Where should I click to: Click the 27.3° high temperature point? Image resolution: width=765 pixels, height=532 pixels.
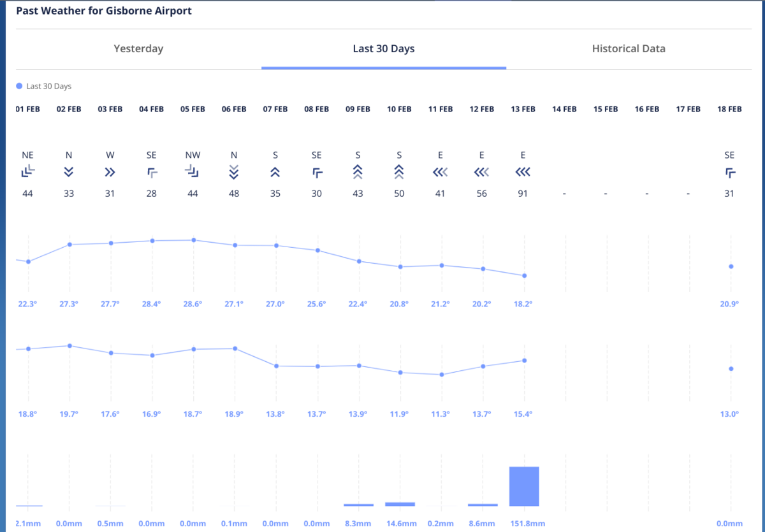pos(69,245)
